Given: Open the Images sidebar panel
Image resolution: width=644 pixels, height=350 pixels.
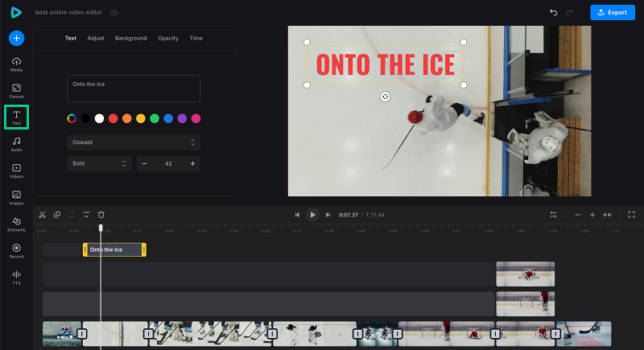Looking at the screenshot, I should click(x=16, y=198).
